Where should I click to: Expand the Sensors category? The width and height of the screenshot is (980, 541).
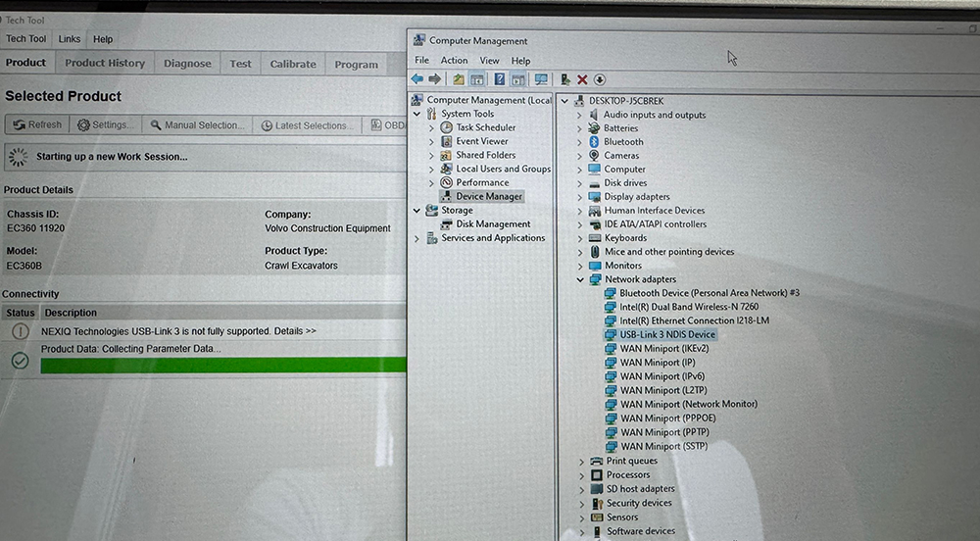click(x=582, y=517)
